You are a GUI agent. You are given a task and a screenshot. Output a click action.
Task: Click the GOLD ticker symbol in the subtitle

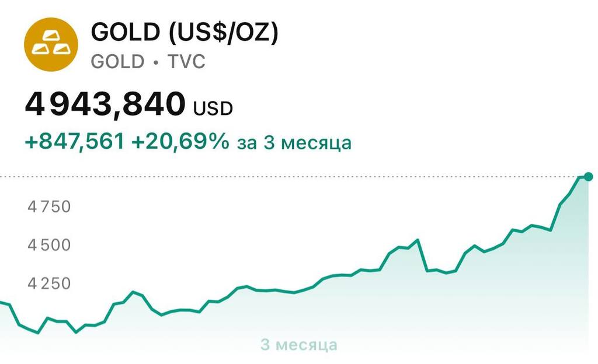[x=117, y=61]
